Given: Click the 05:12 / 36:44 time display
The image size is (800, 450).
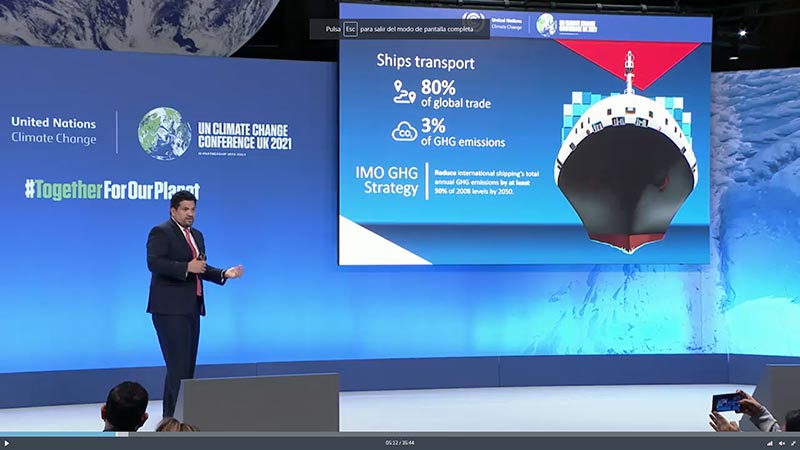Looking at the screenshot, I should (400, 443).
